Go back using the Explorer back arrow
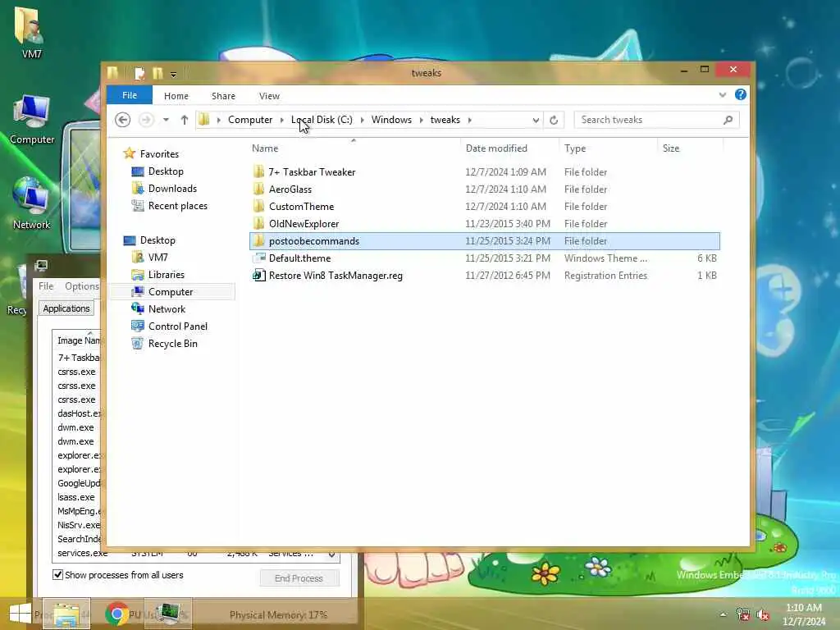840x630 pixels. (123, 120)
